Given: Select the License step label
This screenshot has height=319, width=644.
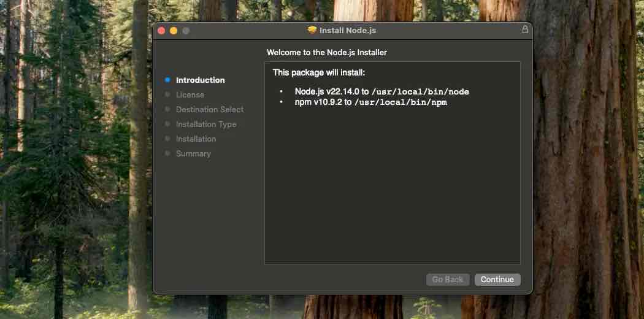Looking at the screenshot, I should coord(190,95).
